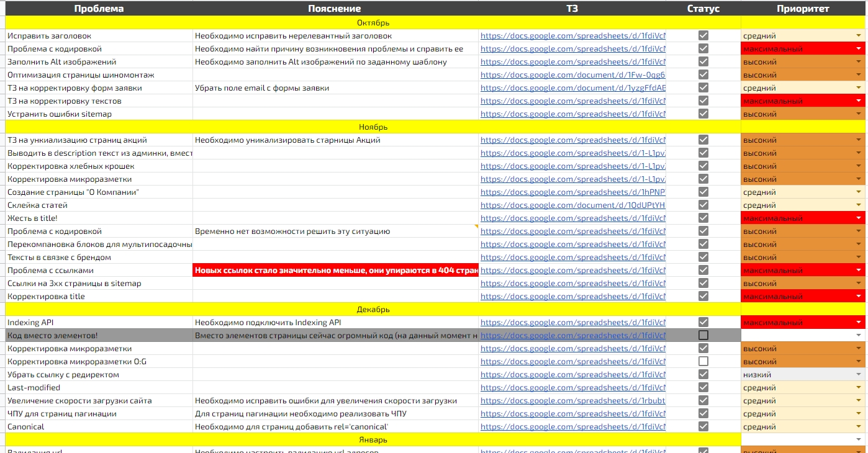868x453 pixels.
Task: Select the Декабрь month divider row
Action: [373, 309]
